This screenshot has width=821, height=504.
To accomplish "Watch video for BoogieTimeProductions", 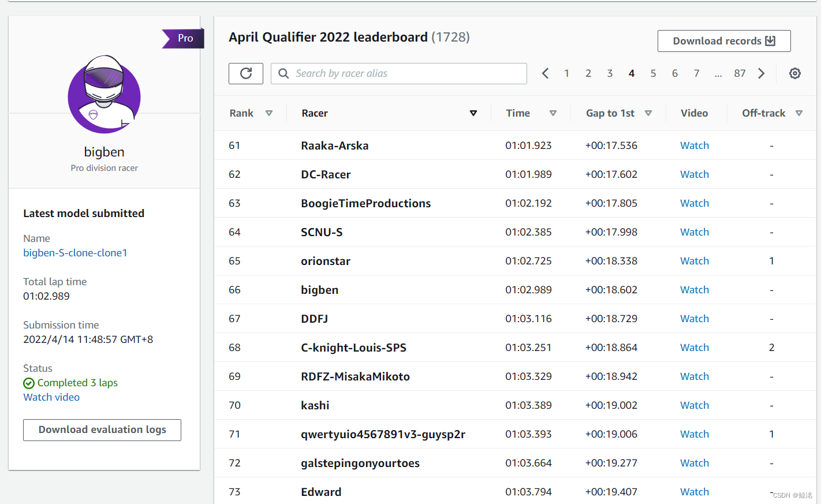I will point(695,203).
